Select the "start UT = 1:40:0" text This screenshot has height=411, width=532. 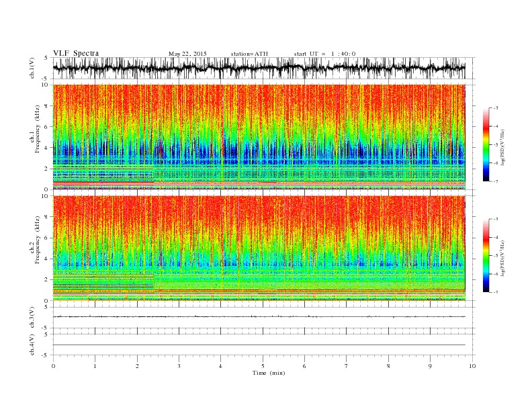pos(325,54)
